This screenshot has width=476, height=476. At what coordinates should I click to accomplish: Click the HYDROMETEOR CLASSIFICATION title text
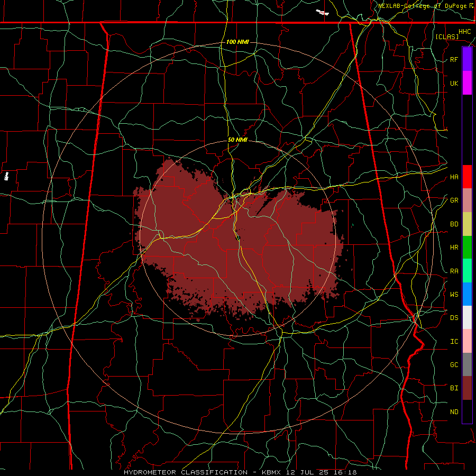pyautogui.click(x=186, y=472)
